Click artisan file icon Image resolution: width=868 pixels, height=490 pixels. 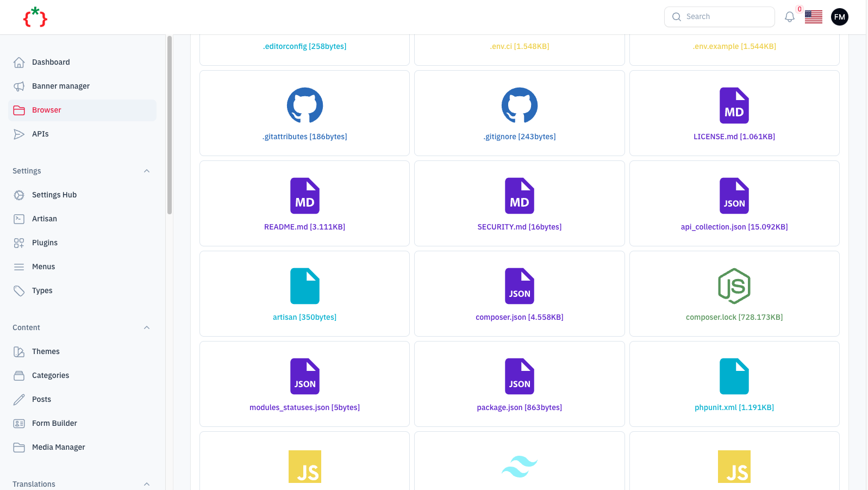[x=305, y=286]
